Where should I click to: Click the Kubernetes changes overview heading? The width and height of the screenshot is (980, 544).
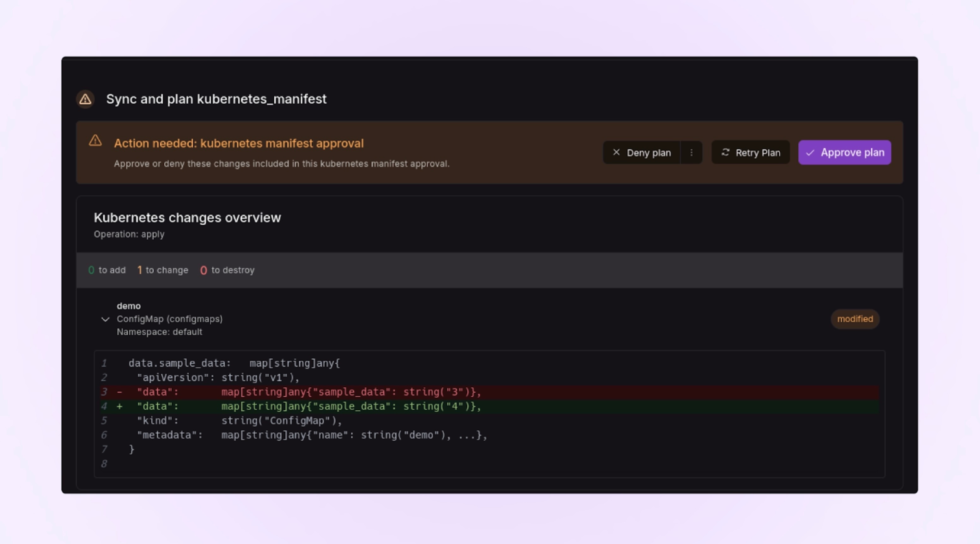[x=187, y=217]
